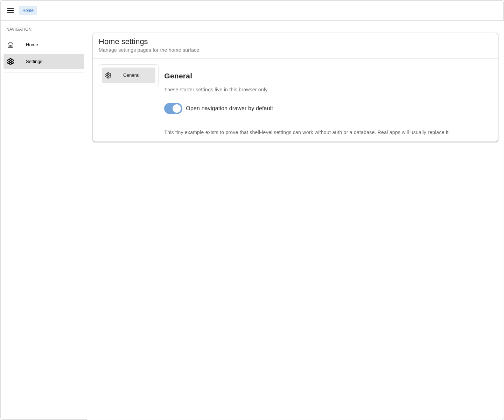This screenshot has width=504, height=420.
Task: Click the NAVIGATION sidebar header text
Action: pyautogui.click(x=19, y=29)
